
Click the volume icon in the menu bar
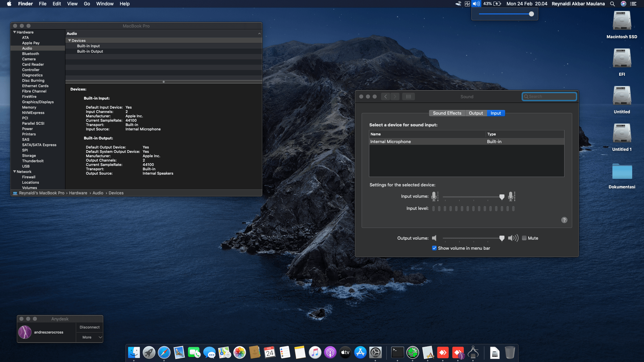[476, 4]
